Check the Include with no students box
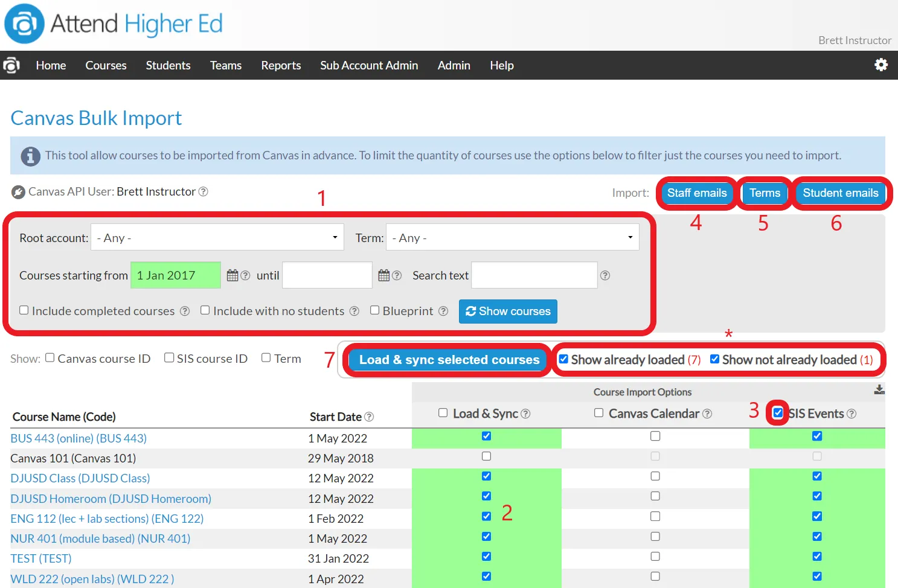Image resolution: width=898 pixels, height=588 pixels. coord(205,310)
